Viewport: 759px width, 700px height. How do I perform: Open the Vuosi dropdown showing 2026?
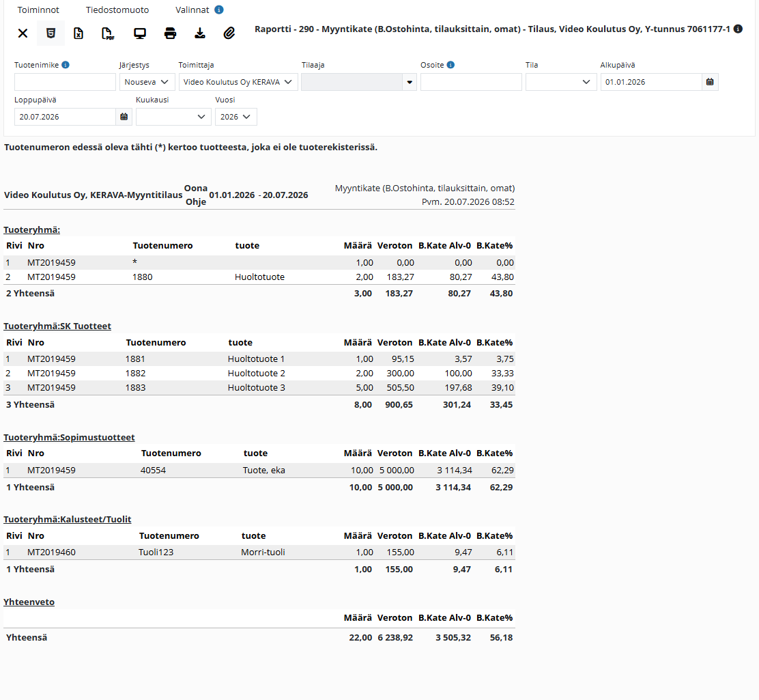(235, 117)
